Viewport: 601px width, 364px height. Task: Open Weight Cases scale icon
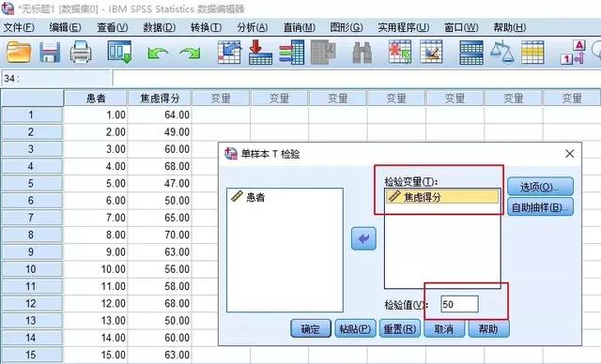click(x=501, y=53)
